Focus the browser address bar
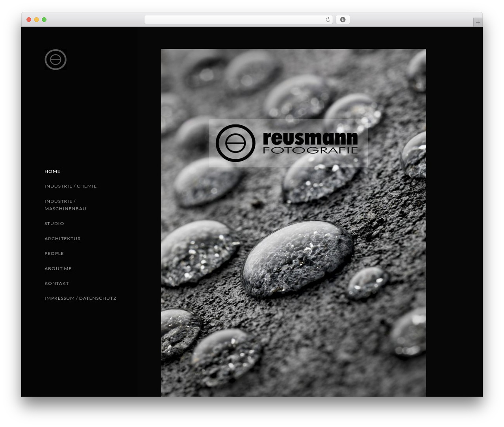 [238, 20]
